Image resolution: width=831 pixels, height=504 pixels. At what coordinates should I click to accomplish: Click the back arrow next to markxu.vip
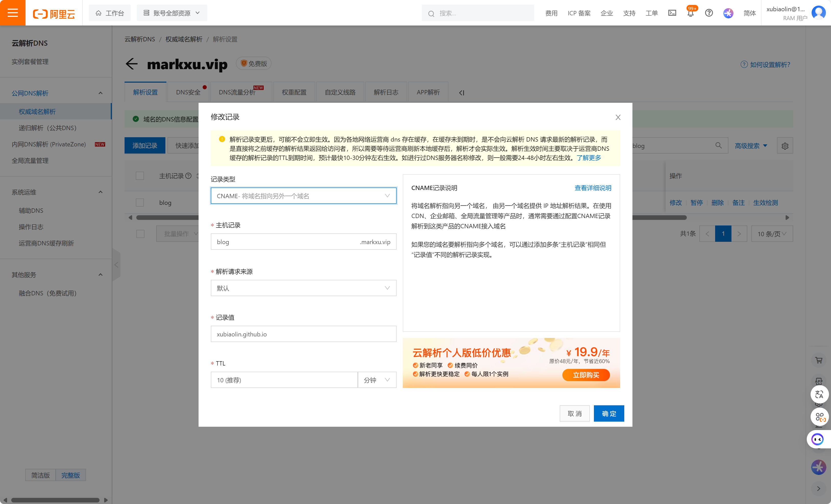click(x=131, y=63)
